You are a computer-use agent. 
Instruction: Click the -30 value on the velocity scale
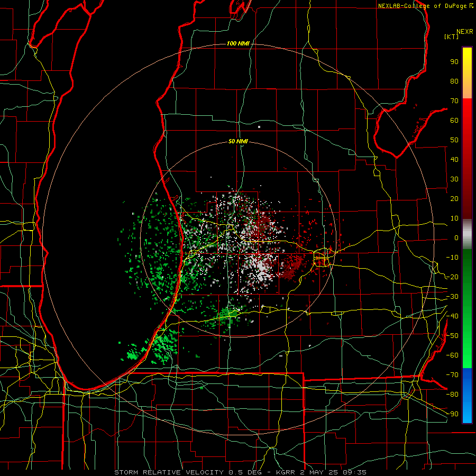pyautogui.click(x=452, y=297)
